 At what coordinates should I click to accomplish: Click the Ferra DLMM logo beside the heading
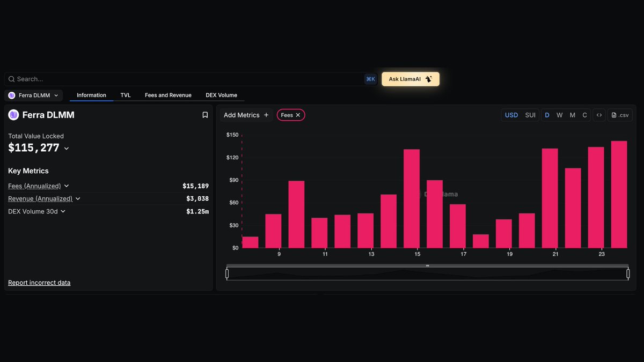click(13, 115)
